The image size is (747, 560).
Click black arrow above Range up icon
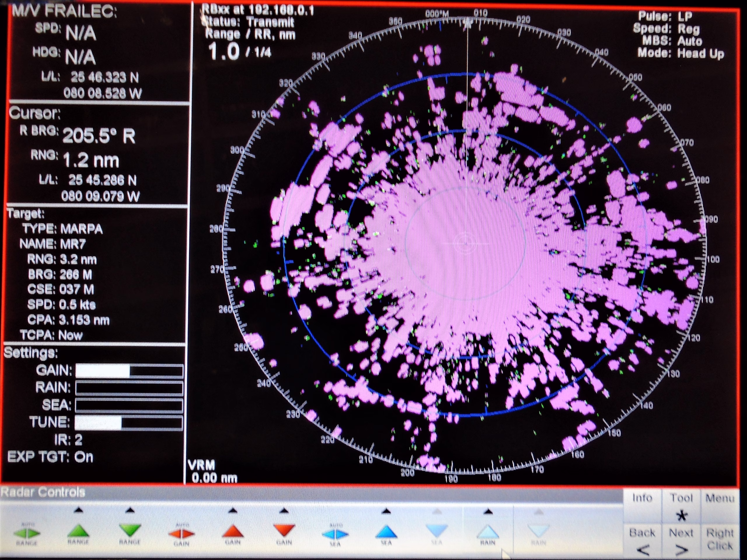coord(78,511)
